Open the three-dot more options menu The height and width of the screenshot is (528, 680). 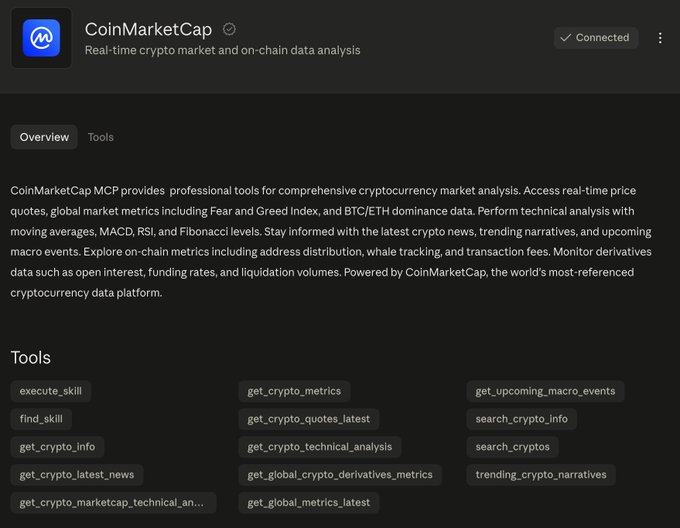click(660, 38)
